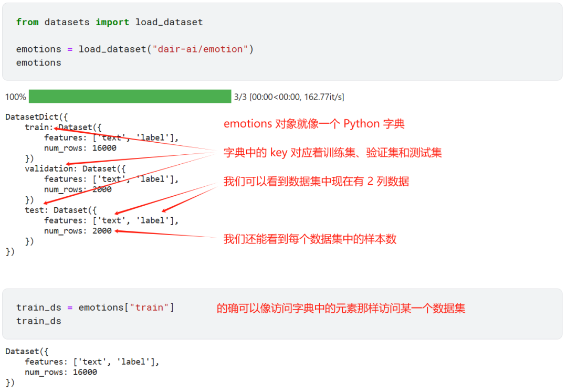Click the annotation "emotions 对象就像一个 Python 字典"
This screenshot has width=567, height=392.
[314, 124]
